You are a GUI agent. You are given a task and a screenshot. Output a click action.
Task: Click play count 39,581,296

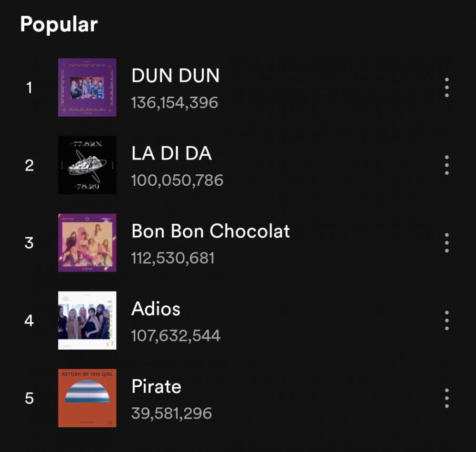point(171,413)
